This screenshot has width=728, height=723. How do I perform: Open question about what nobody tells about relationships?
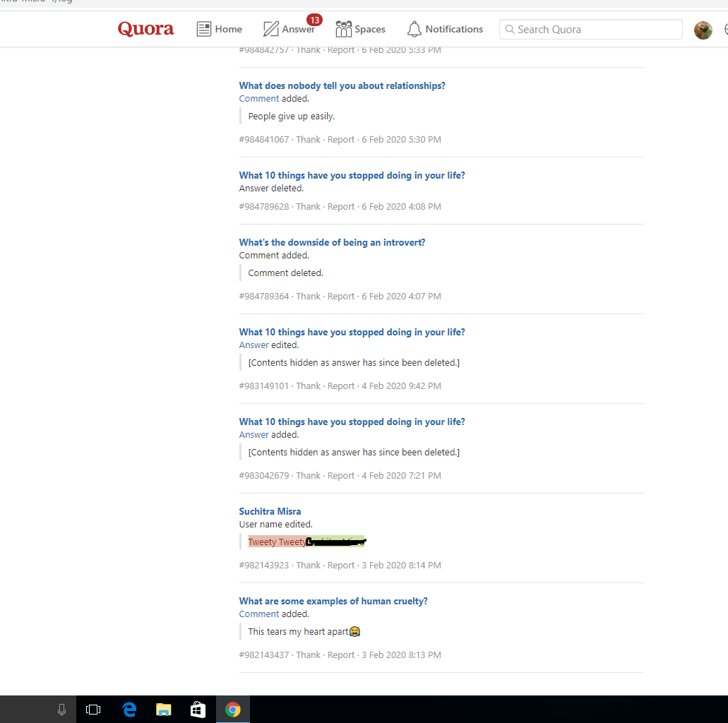point(342,85)
